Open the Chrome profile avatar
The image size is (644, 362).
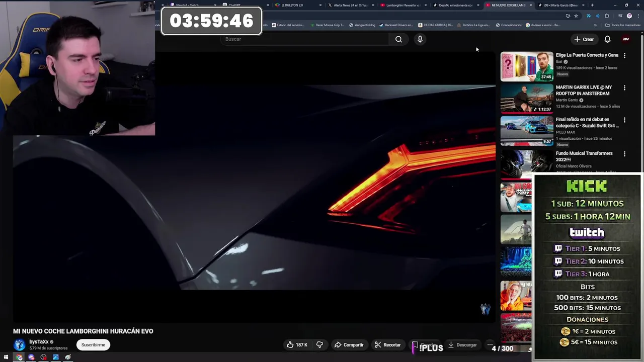[629, 16]
